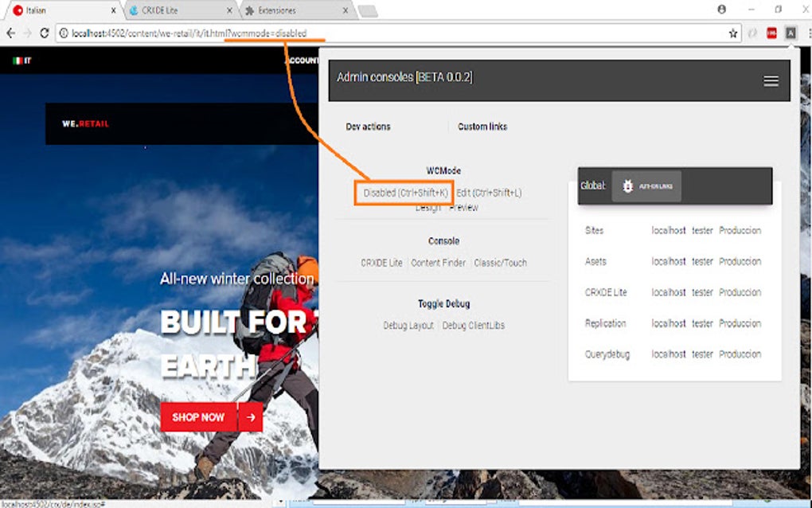Click the page reload icon
This screenshot has height=508, width=812.
(44, 33)
